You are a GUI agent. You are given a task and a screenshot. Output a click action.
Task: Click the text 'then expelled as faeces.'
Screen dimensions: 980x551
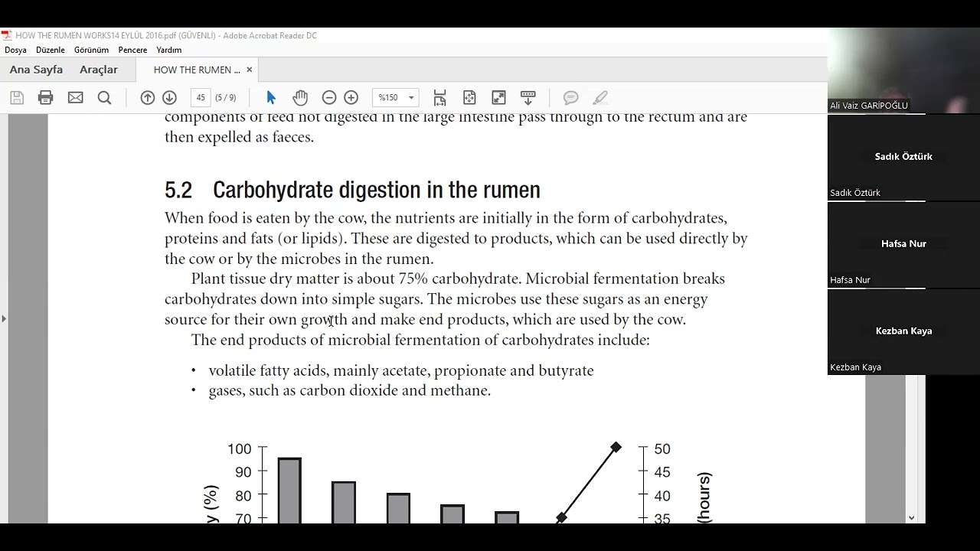click(239, 137)
